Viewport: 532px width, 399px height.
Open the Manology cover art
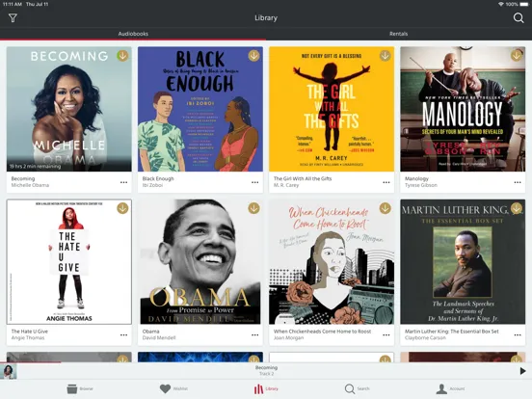tap(463, 109)
